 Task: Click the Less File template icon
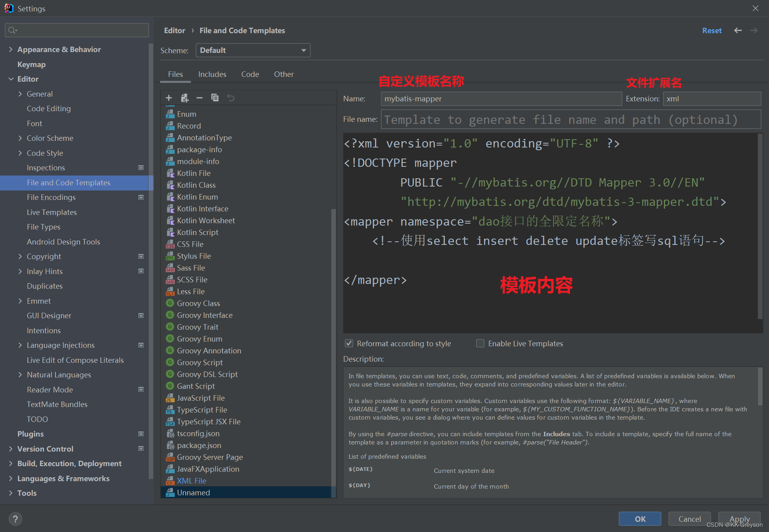pos(170,291)
